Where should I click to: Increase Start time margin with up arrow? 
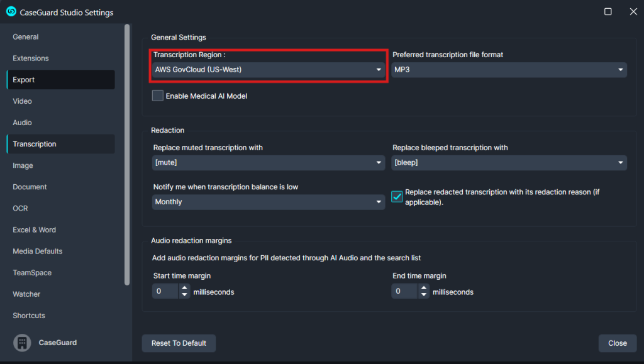184,288
